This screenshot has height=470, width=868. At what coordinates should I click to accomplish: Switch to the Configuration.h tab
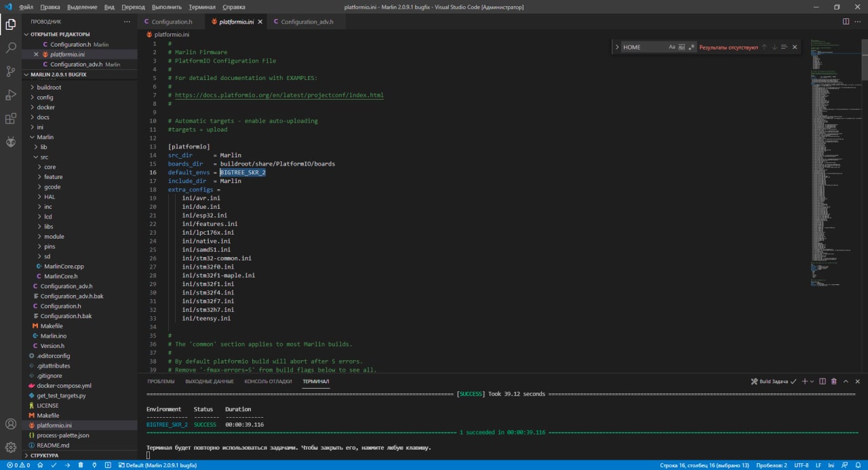coord(172,22)
